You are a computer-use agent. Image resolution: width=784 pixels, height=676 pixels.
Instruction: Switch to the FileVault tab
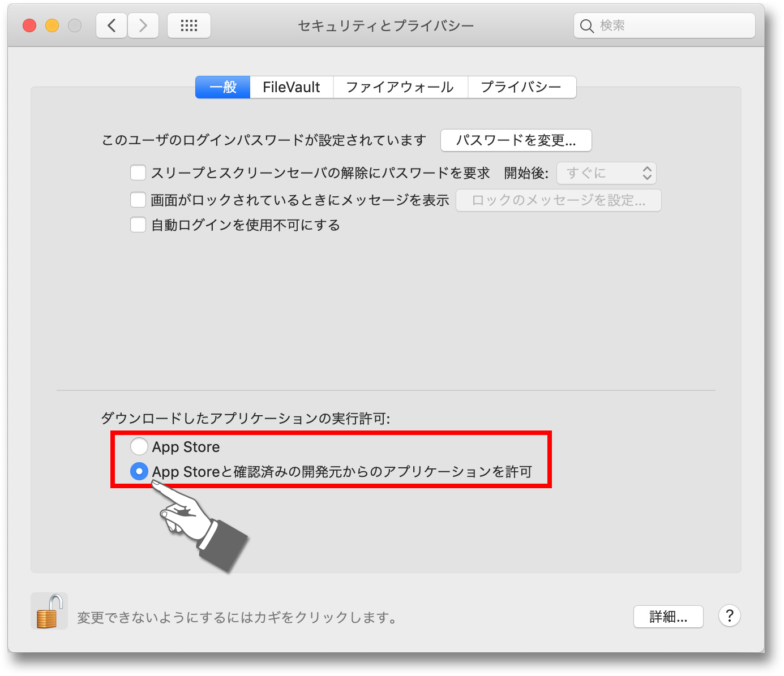click(x=292, y=87)
